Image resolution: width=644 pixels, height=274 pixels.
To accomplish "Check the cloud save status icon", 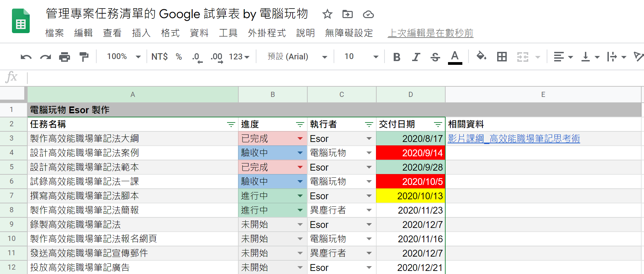I will coord(368,14).
